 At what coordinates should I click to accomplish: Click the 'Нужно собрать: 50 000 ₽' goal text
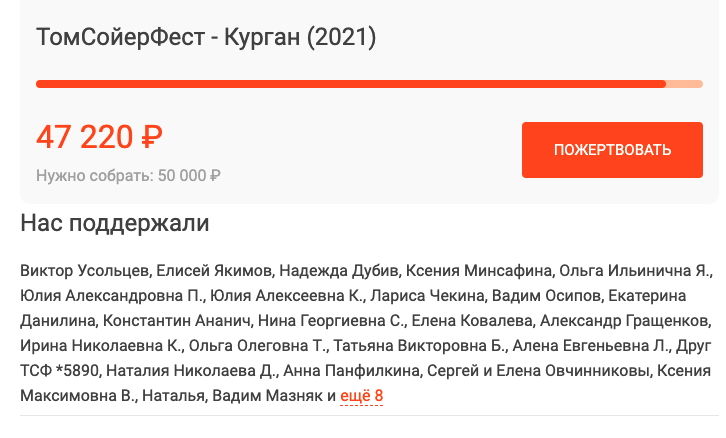(x=128, y=175)
